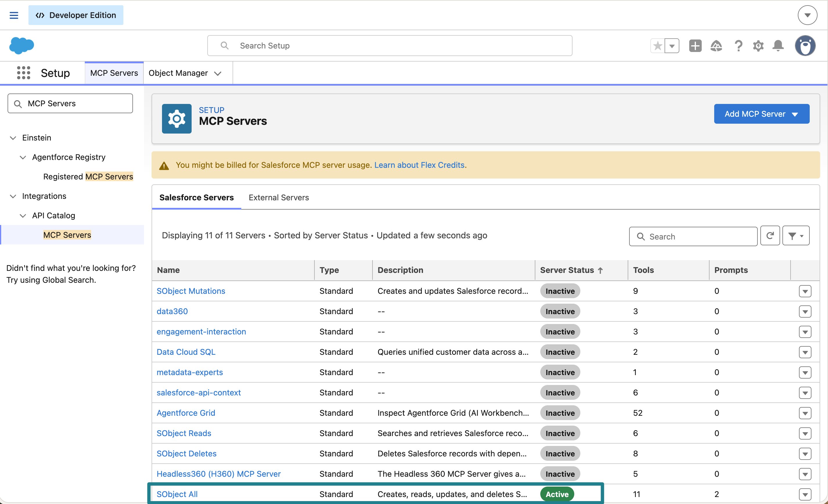Open the Add MCP Server dropdown button
Image resolution: width=828 pixels, height=504 pixels.
762,114
